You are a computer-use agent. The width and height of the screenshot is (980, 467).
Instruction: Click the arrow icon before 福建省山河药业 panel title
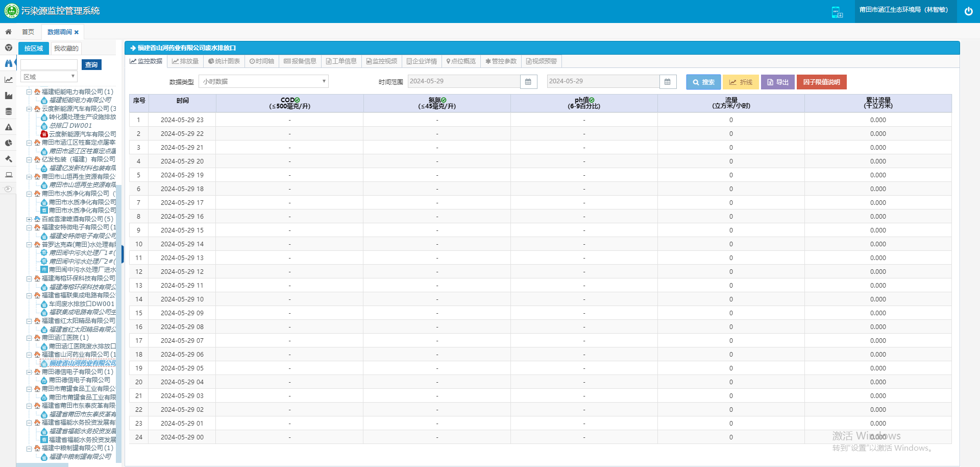[x=133, y=48]
